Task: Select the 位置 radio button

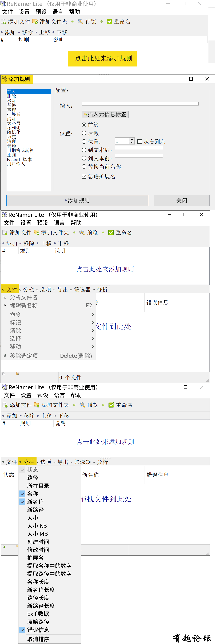Action: tap(84, 142)
